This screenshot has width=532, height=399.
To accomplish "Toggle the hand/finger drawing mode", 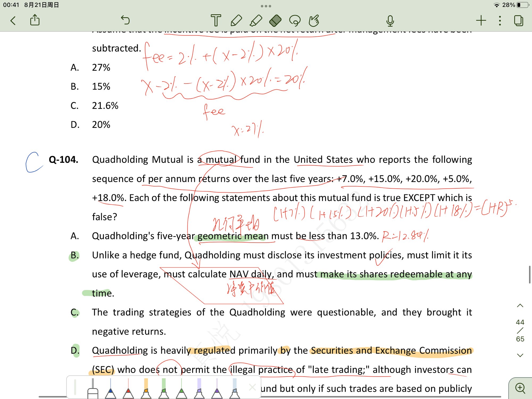I will tap(314, 20).
